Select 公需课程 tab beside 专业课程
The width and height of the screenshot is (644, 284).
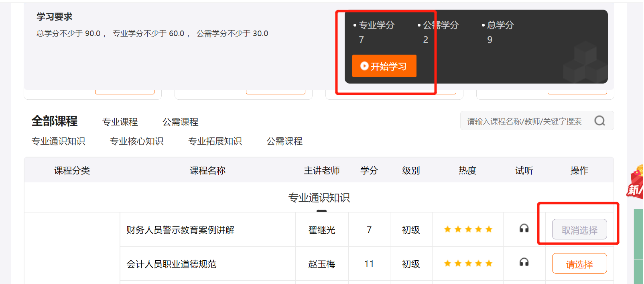click(x=180, y=122)
